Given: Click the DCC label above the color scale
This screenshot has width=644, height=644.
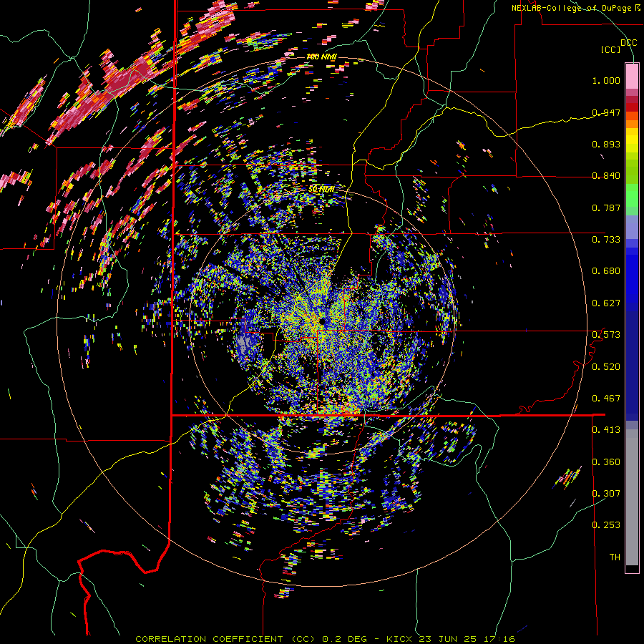Looking at the screenshot, I should click(629, 43).
